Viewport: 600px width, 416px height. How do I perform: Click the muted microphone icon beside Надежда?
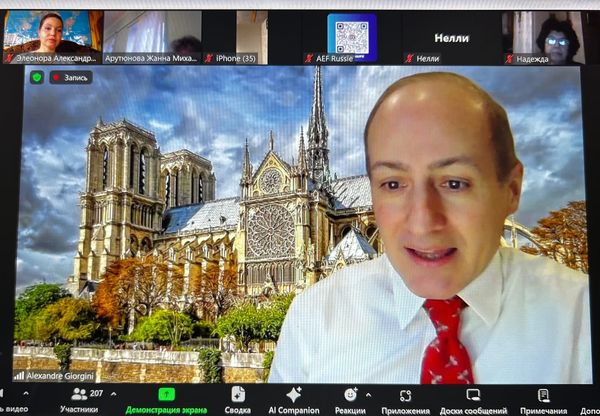click(x=509, y=59)
